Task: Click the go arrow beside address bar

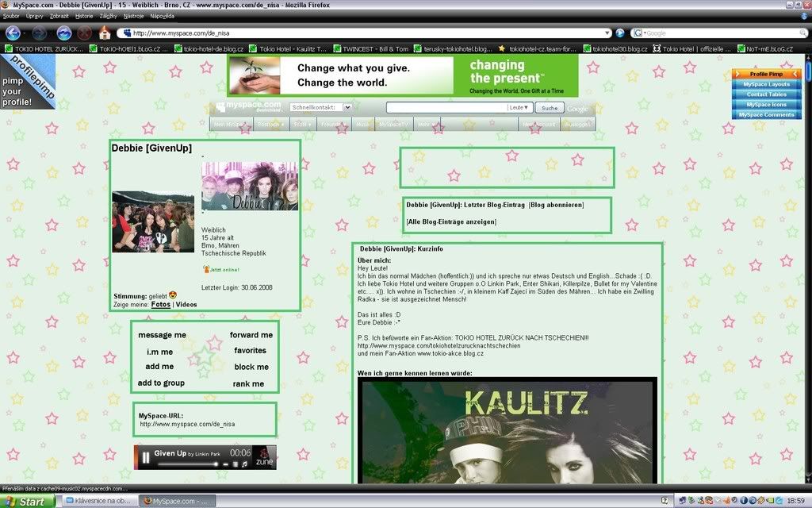Action: pos(620,33)
